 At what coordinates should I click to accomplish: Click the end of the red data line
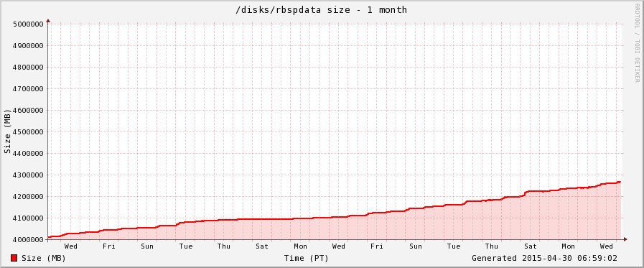(620, 182)
